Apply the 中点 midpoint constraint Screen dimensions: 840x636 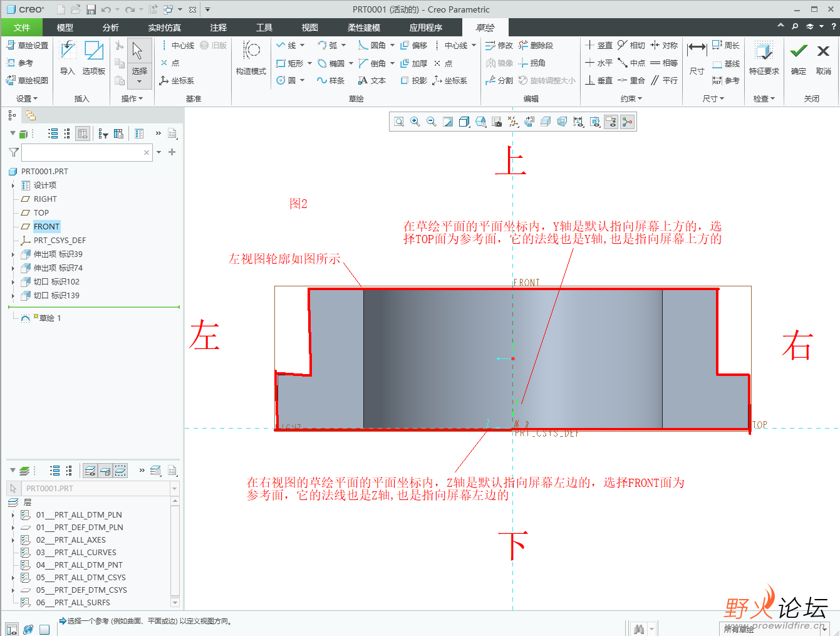pos(631,63)
